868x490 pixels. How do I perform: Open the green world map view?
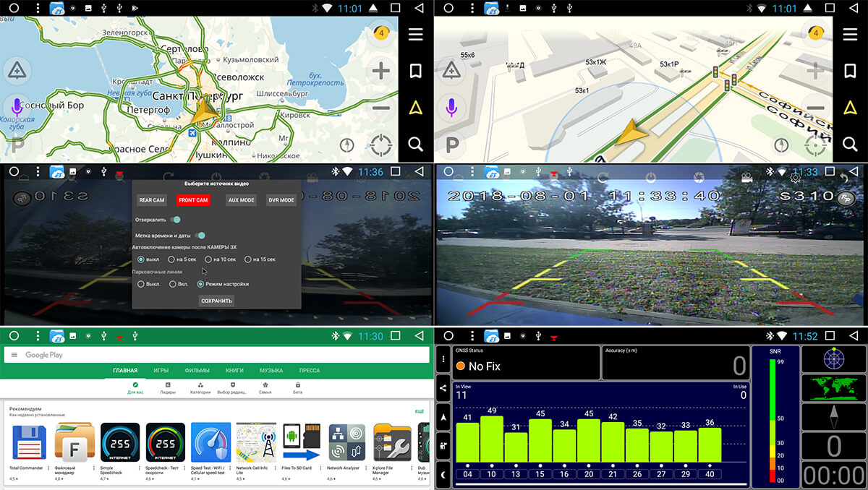click(834, 387)
